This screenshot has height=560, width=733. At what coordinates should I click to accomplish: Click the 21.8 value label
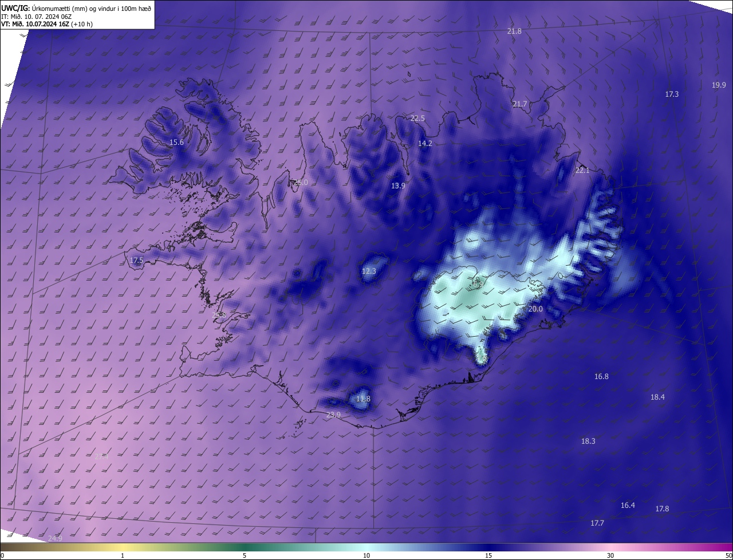514,31
